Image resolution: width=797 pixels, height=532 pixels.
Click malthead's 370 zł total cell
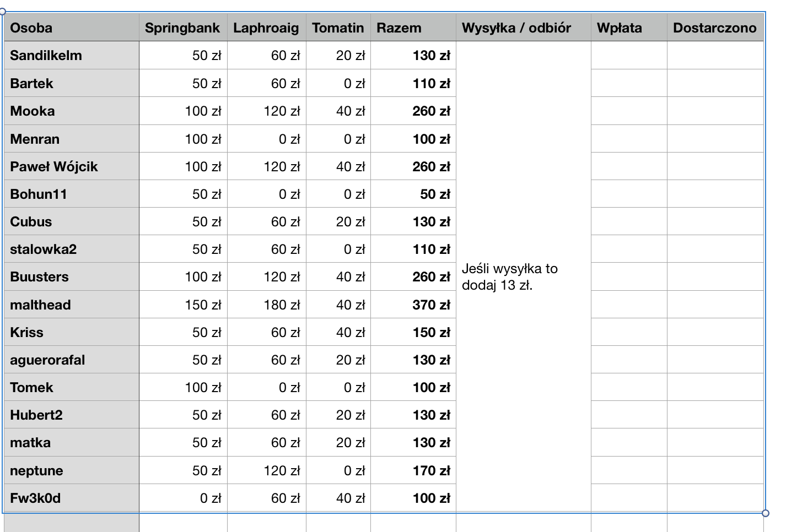coord(413,305)
